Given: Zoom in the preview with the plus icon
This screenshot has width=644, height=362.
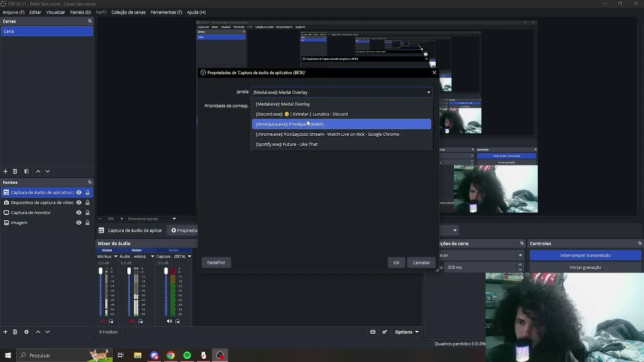Looking at the screenshot, I should point(121,219).
